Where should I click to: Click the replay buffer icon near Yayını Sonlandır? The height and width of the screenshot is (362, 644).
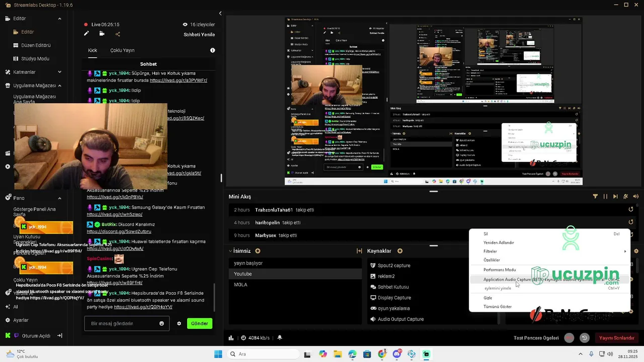[x=584, y=338]
